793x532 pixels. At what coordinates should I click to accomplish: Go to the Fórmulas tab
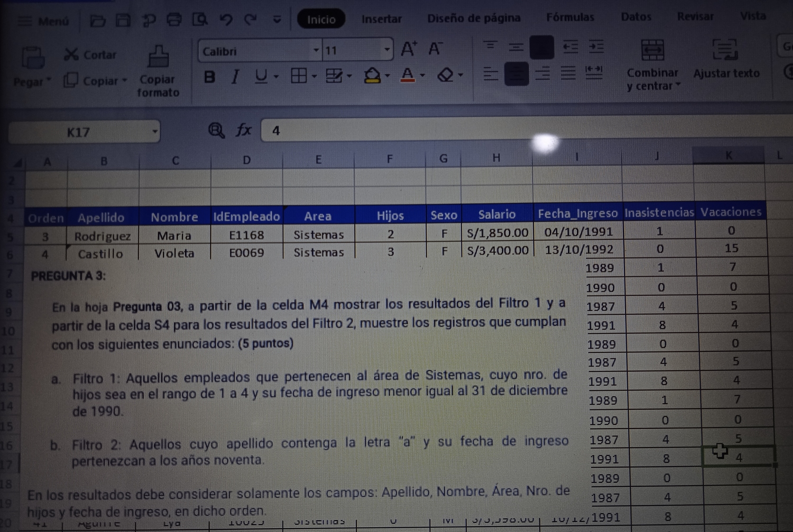[570, 17]
